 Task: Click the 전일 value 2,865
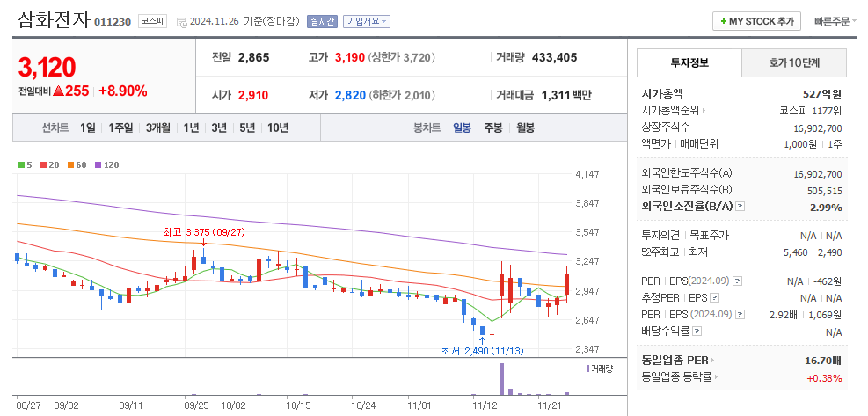coord(253,57)
